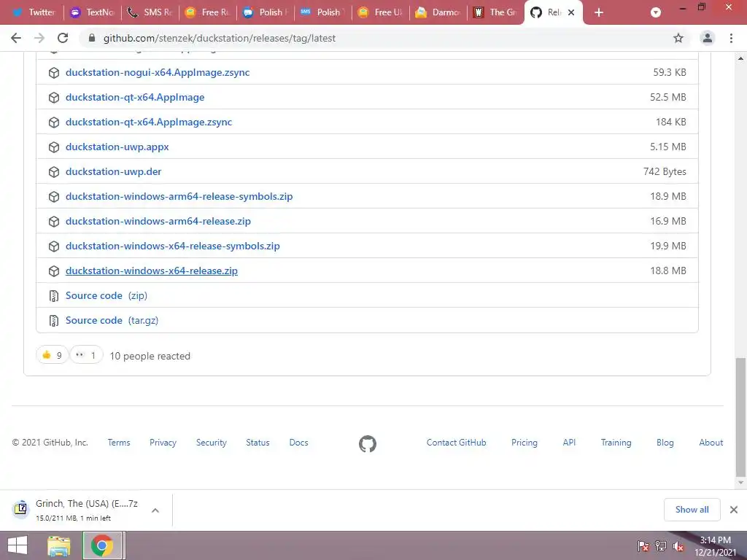Click the page vertical scrollbar thumb
The height and width of the screenshot is (560, 747).
coord(740,417)
